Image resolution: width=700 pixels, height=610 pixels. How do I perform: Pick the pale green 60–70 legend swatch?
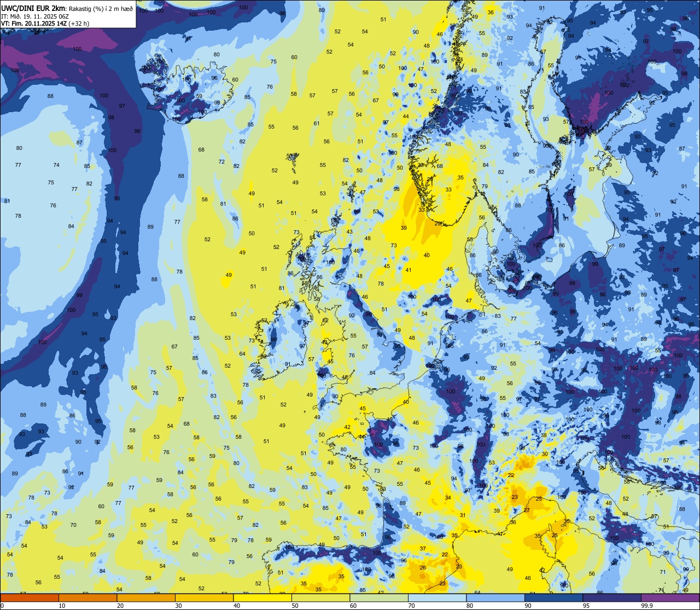[379, 597]
